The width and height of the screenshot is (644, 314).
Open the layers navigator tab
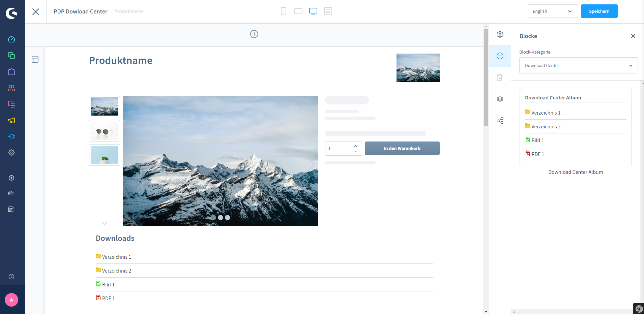[x=500, y=99]
